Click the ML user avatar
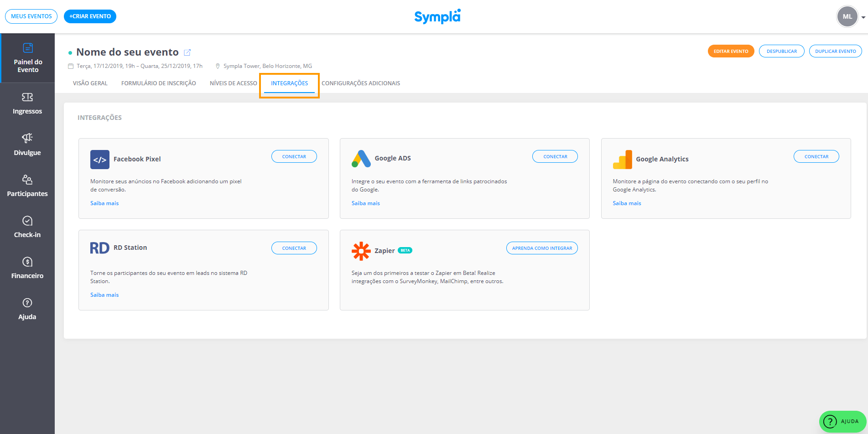Screen dimensions: 868x434 [847, 16]
